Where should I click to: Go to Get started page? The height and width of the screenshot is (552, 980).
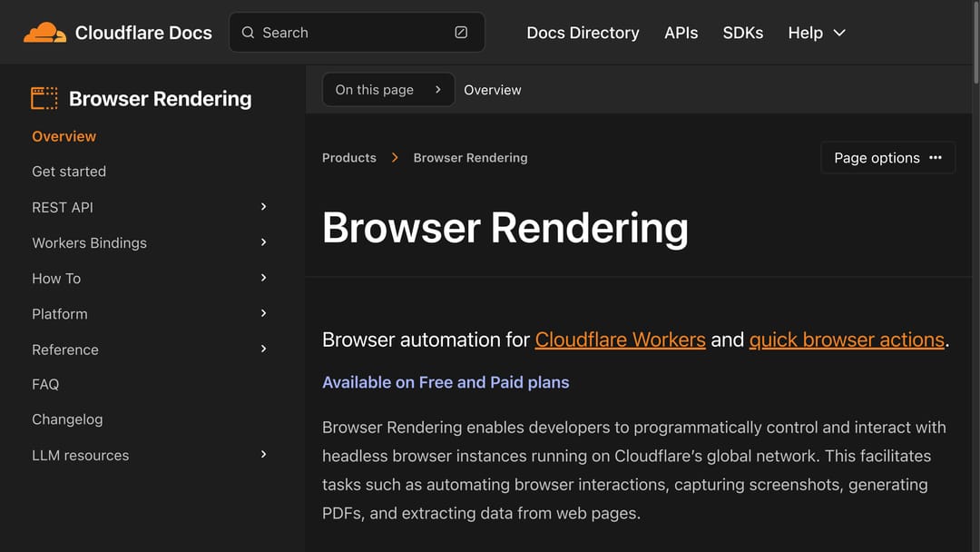pyautogui.click(x=69, y=172)
